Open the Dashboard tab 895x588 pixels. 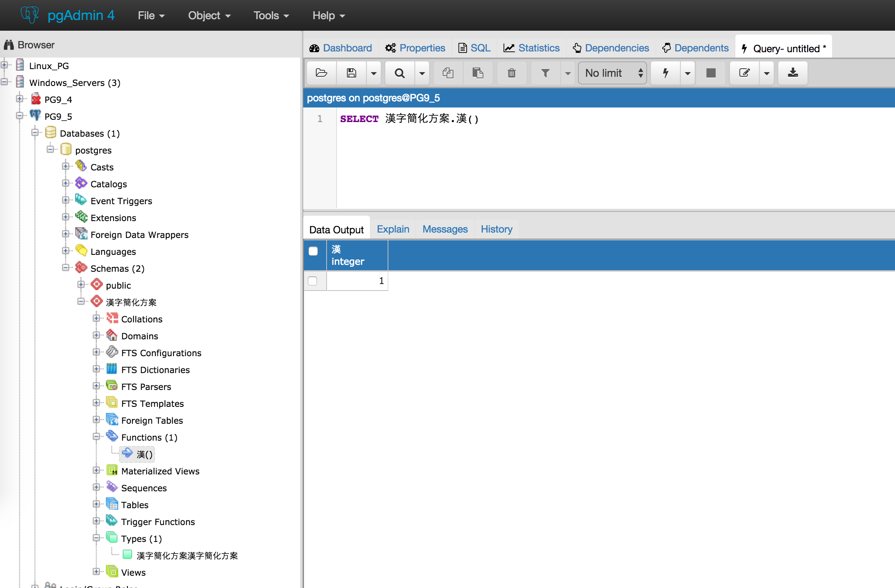341,48
